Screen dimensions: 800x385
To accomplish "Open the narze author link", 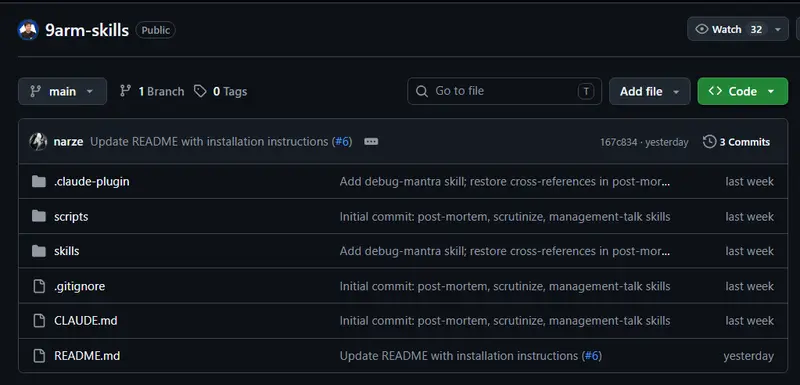I will [x=68, y=142].
